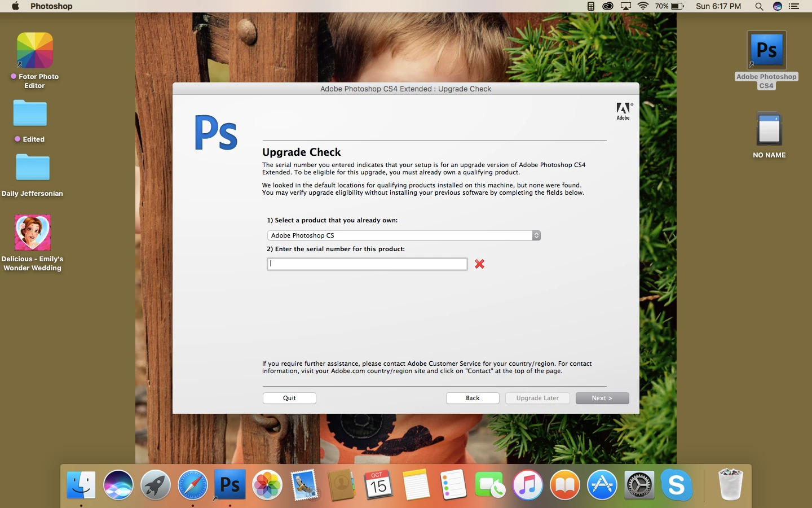Open System Preferences from the Dock
This screenshot has height=508, width=812.
tap(639, 485)
